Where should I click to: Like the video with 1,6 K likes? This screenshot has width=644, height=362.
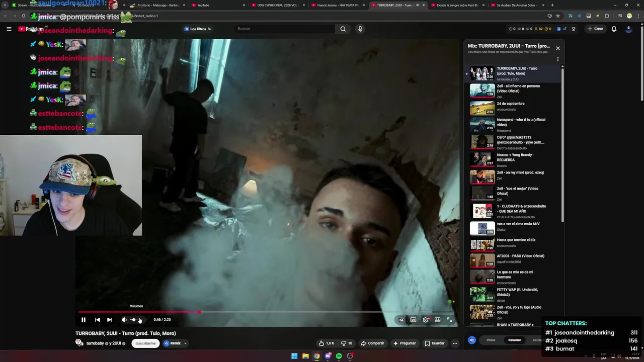click(x=327, y=343)
